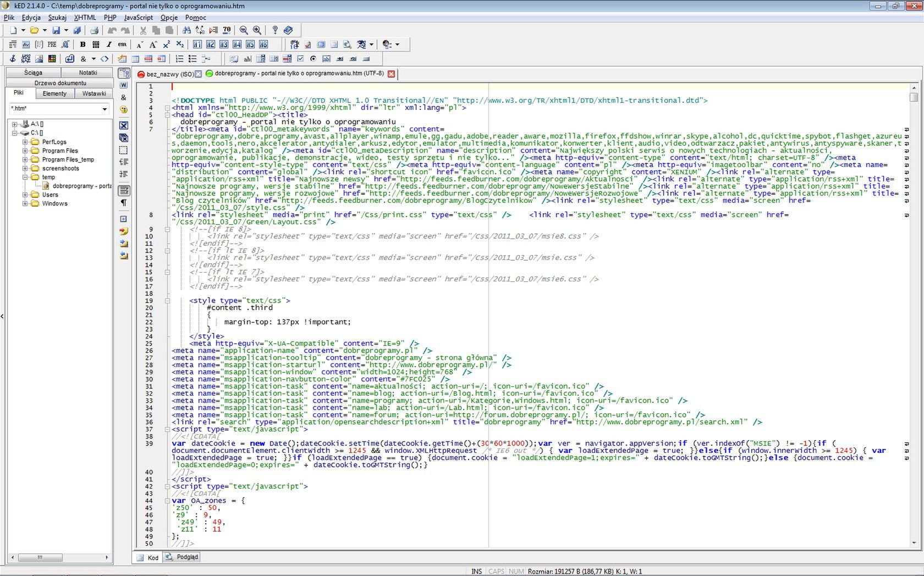Image resolution: width=924 pixels, height=576 pixels.
Task: Insert a checkbox form element
Action: 300,59
